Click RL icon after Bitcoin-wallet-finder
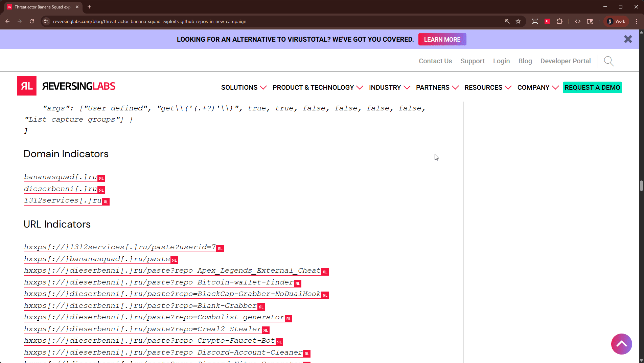The image size is (644, 363). pyautogui.click(x=298, y=284)
